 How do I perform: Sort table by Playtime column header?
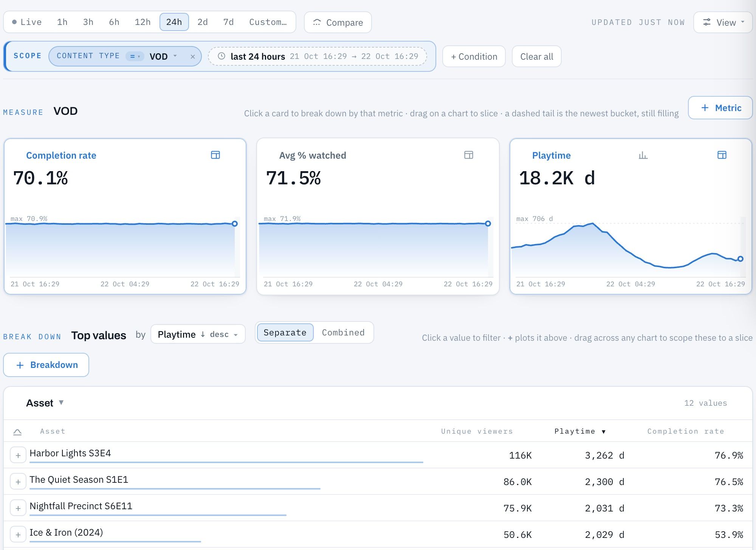coord(580,431)
